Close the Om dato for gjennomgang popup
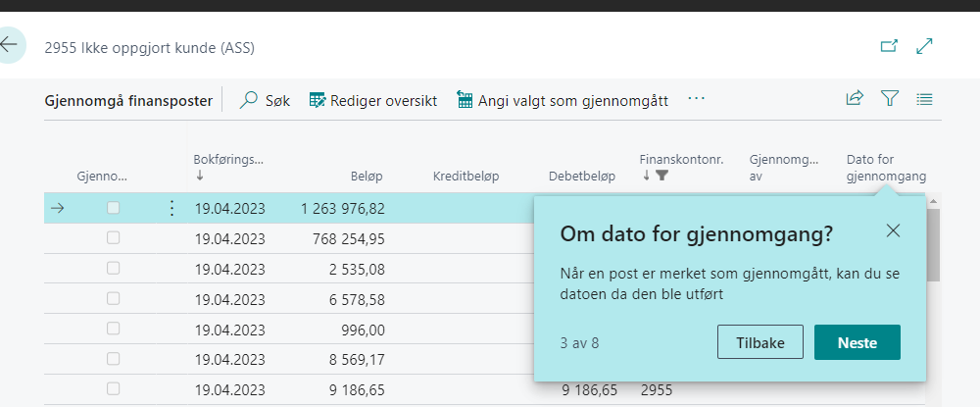Image resolution: width=980 pixels, height=407 pixels. tap(892, 231)
